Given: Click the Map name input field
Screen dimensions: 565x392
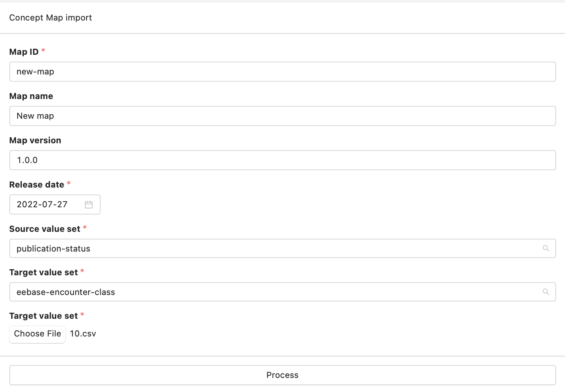Looking at the screenshot, I should [282, 116].
